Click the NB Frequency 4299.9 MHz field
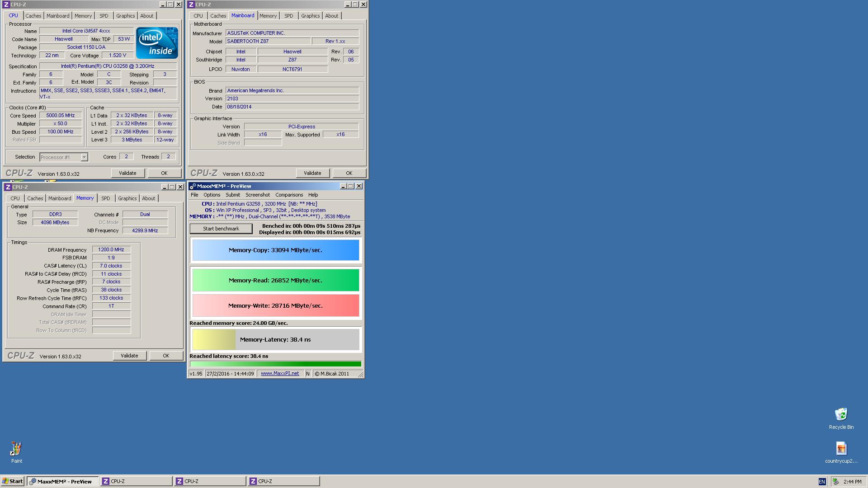 tap(145, 230)
